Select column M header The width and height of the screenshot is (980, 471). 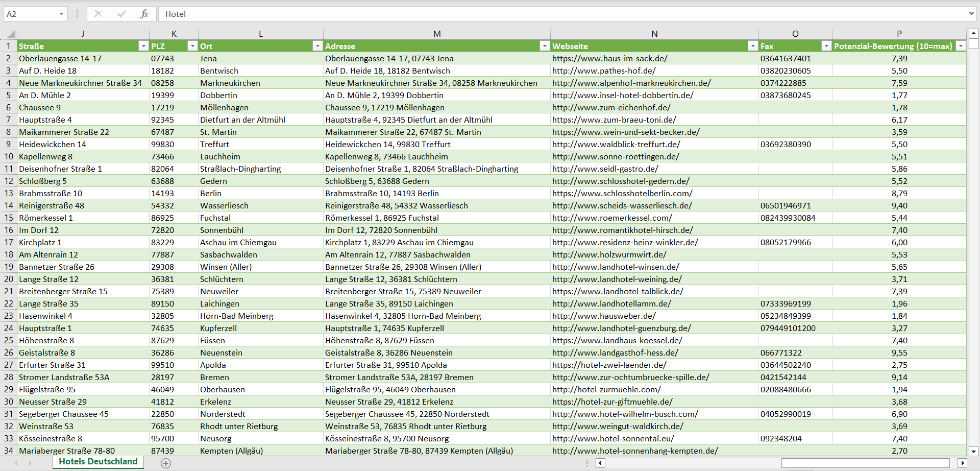[x=437, y=34]
